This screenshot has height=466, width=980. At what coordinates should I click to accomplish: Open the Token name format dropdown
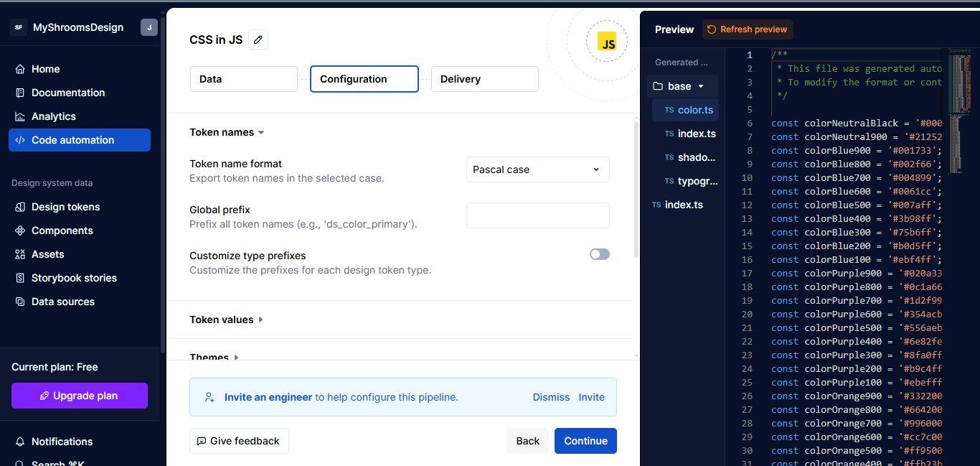[537, 169]
